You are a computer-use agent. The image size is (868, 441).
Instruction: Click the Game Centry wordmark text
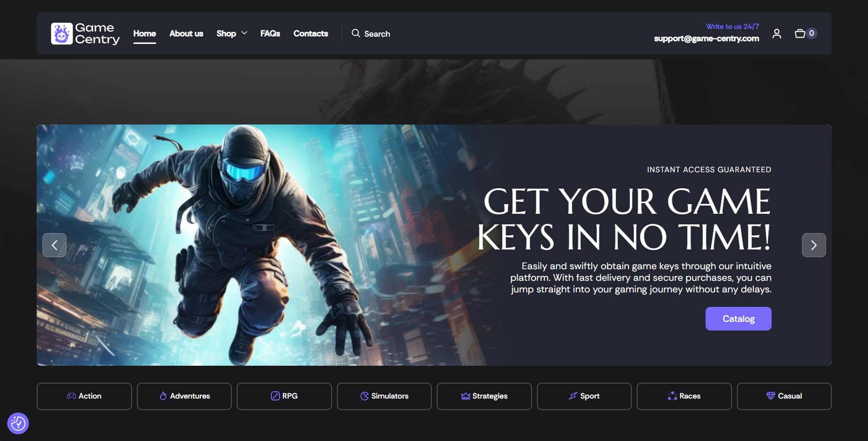click(x=97, y=33)
